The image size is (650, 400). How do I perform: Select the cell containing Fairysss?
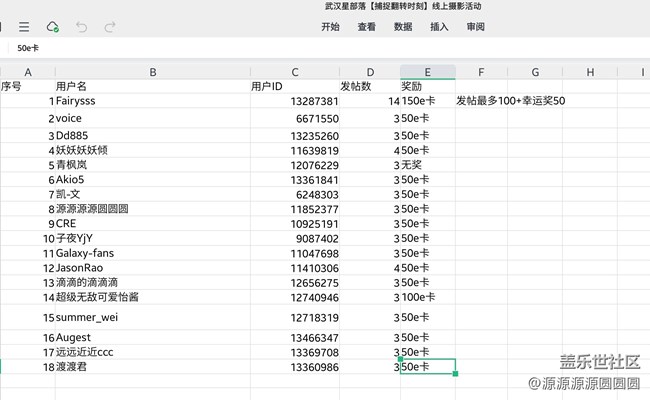pos(153,101)
